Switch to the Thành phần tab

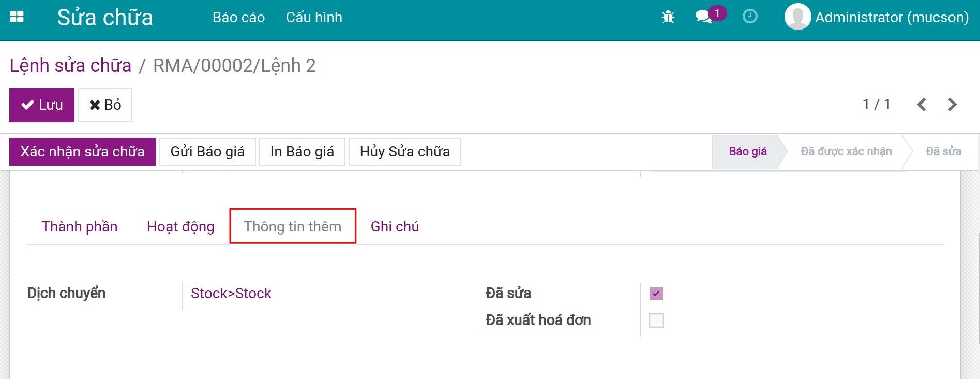click(x=80, y=226)
